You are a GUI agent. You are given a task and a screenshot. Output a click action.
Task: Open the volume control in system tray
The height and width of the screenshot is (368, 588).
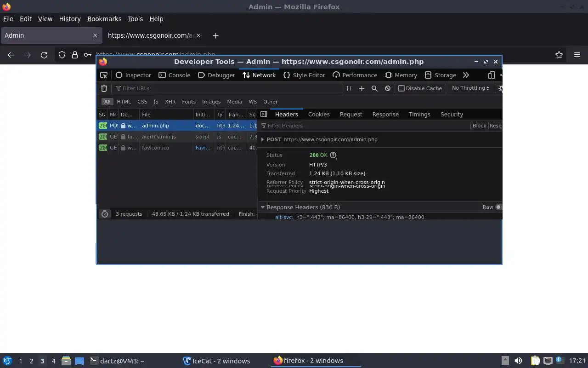pyautogui.click(x=518, y=361)
